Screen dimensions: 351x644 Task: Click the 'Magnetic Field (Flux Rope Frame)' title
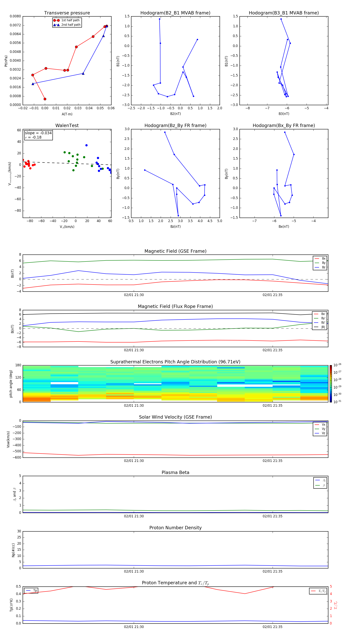click(x=175, y=307)
